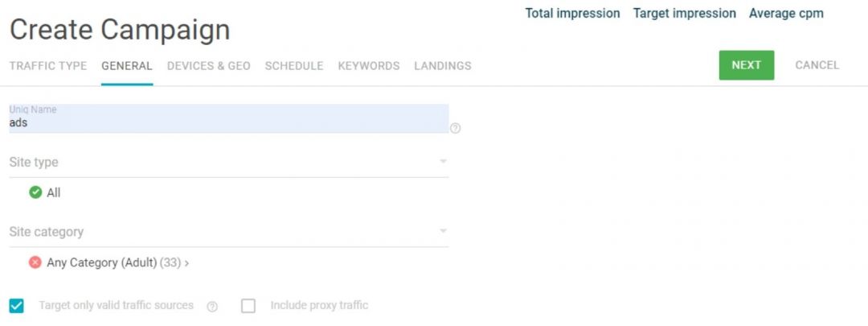
Task: Click the Total impression label
Action: coord(572,14)
